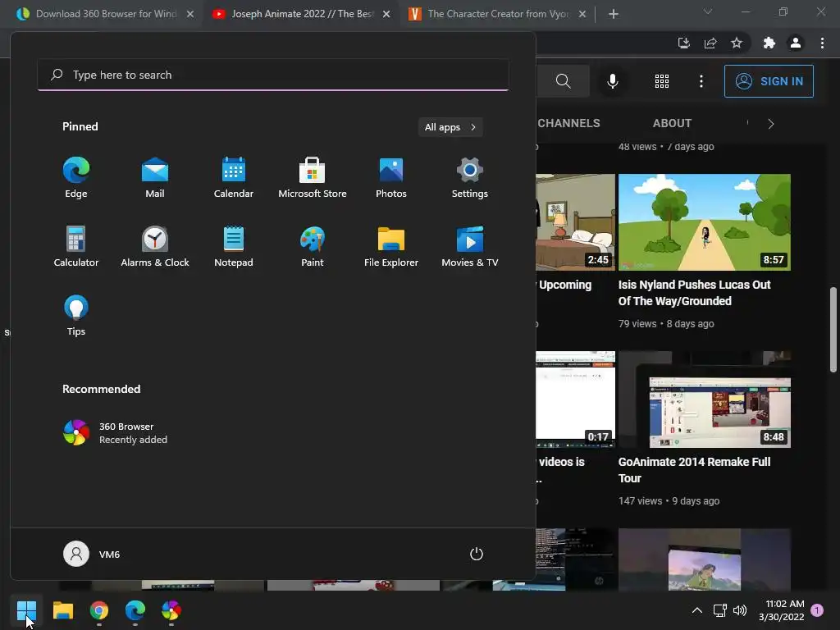Screen dimensions: 840x630
Task: Launch Notepad
Action: [x=234, y=246]
